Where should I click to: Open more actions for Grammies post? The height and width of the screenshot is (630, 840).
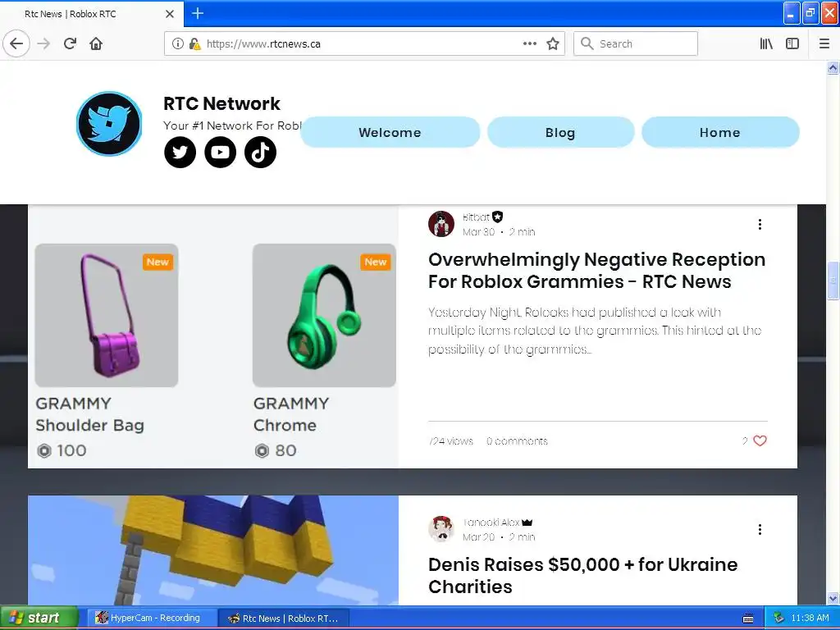tap(760, 225)
